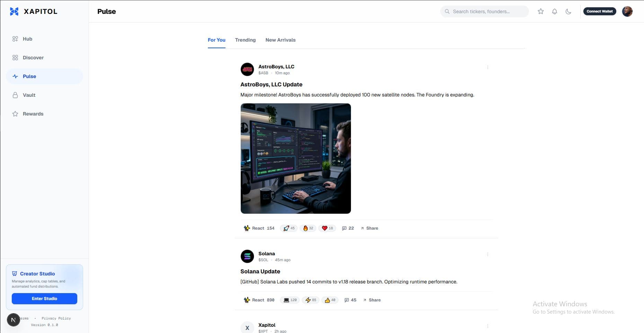Open the AstroBoys post image
Viewport: 644px width, 333px height.
pyautogui.click(x=295, y=159)
